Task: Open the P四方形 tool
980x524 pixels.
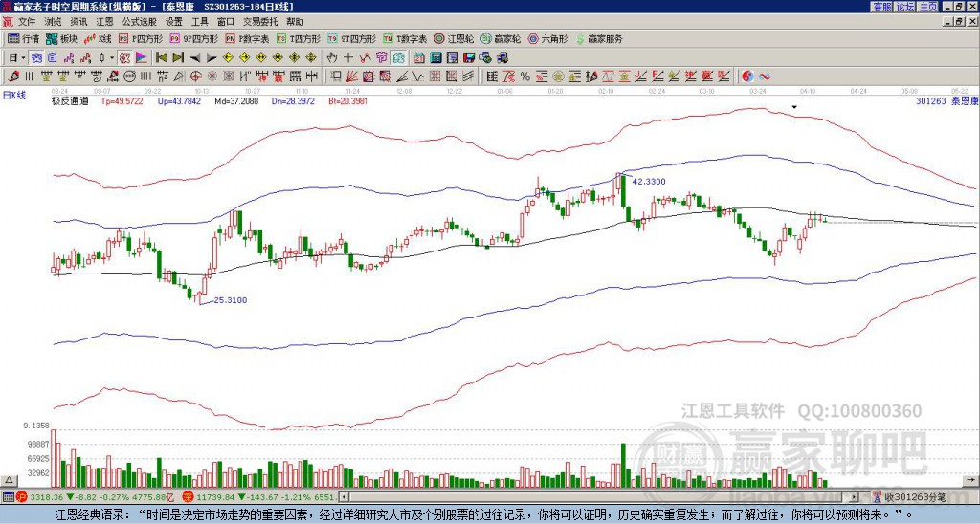Action: pos(141,38)
